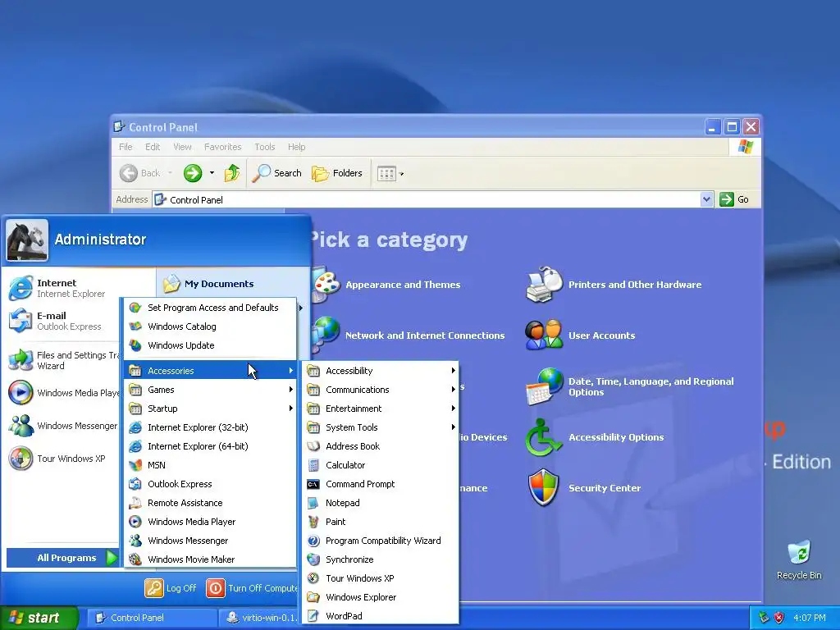
Task: Click the Windows Catalog icon
Action: [135, 326]
